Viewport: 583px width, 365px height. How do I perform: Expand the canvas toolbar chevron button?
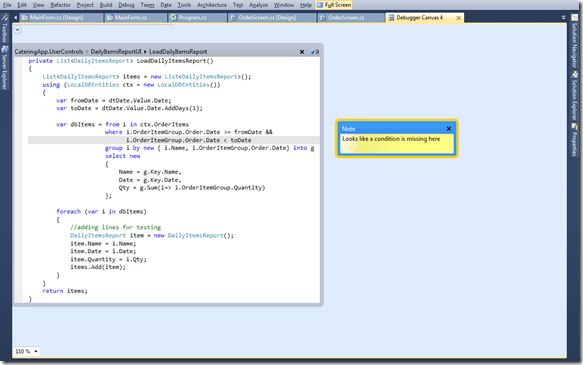[x=17, y=29]
